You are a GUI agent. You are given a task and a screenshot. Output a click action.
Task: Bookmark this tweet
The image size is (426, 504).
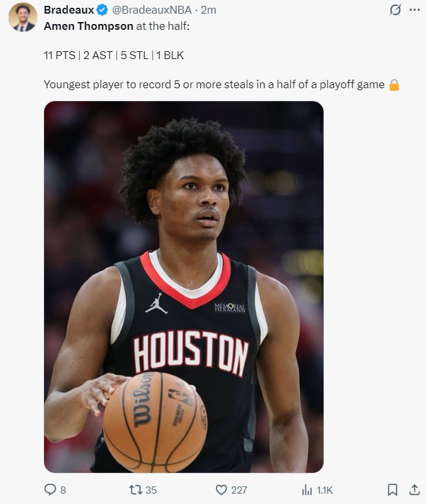pos(392,490)
